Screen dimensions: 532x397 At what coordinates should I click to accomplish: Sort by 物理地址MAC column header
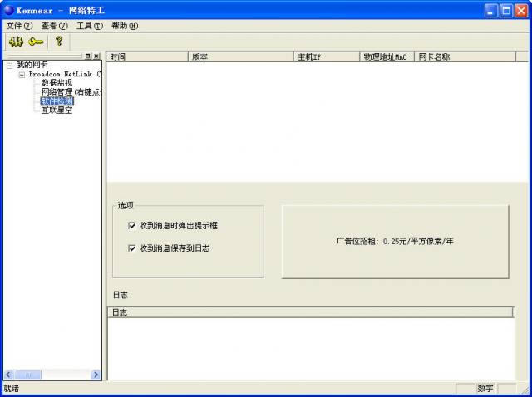(x=387, y=57)
